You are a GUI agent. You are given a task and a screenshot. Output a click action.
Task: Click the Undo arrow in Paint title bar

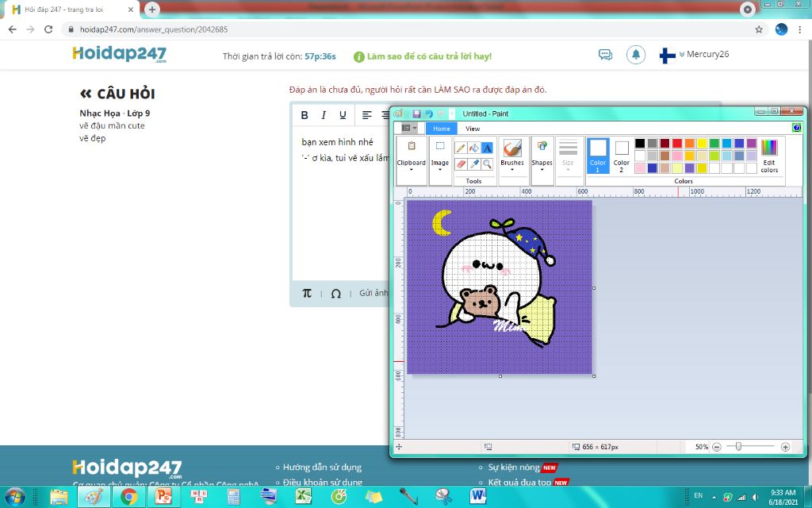(429, 114)
